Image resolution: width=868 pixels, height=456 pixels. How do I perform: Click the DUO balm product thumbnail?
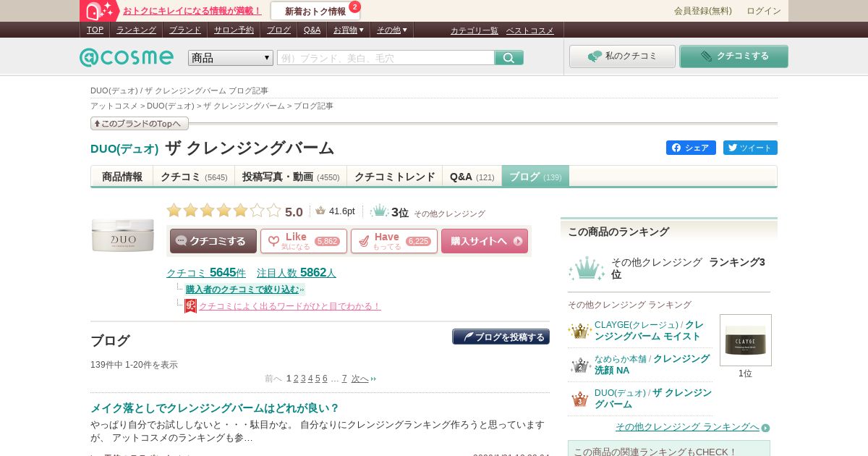123,235
